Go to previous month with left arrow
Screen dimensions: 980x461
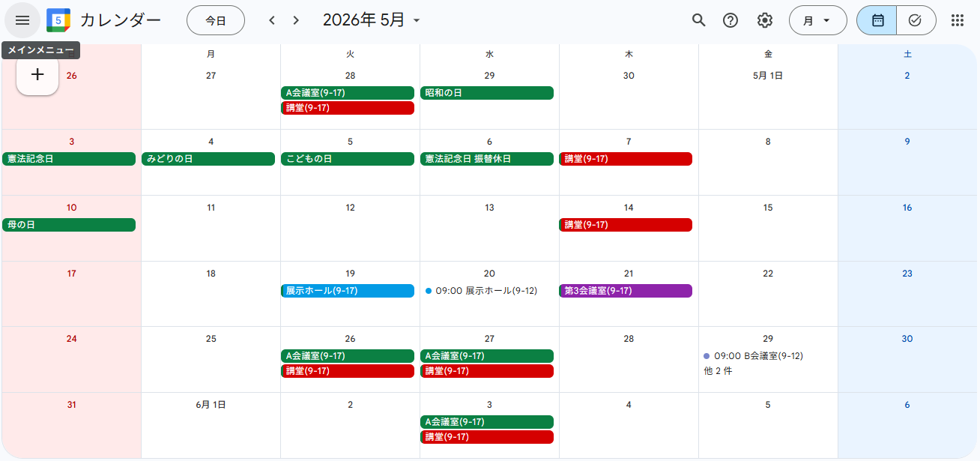click(272, 20)
